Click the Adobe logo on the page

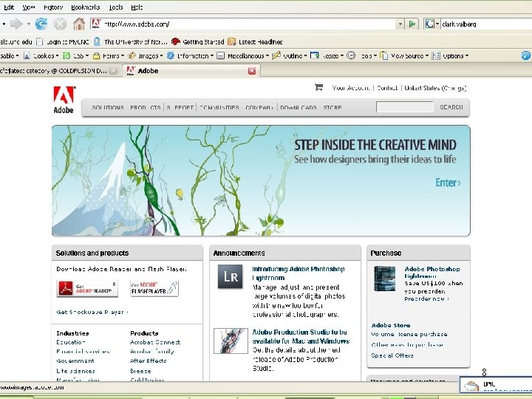click(64, 100)
